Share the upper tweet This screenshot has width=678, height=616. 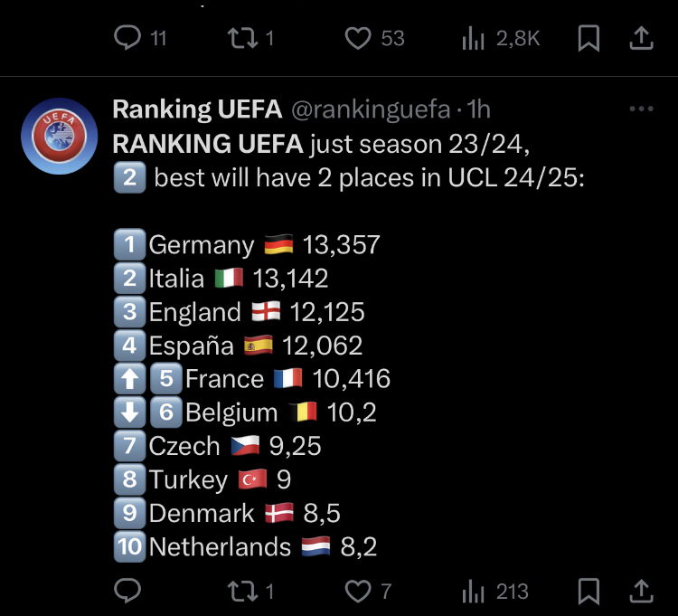641,38
